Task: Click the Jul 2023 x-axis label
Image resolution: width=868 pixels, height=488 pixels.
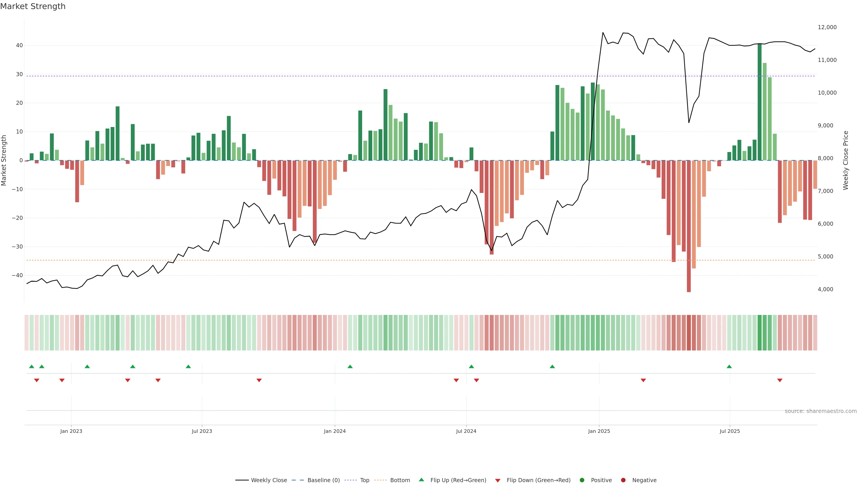Action: [x=202, y=431]
